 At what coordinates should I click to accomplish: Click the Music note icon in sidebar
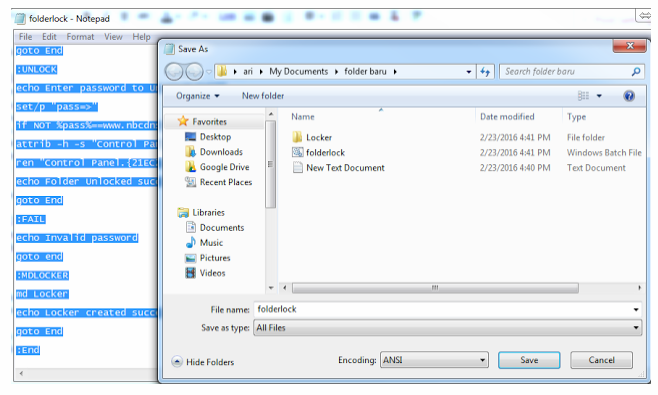pos(191,242)
